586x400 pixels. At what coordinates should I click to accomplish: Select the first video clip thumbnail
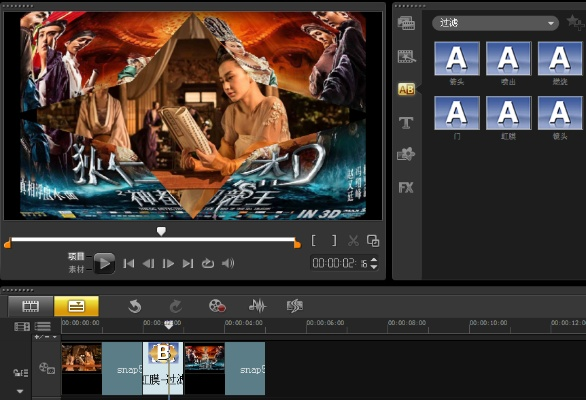pyautogui.click(x=81, y=358)
